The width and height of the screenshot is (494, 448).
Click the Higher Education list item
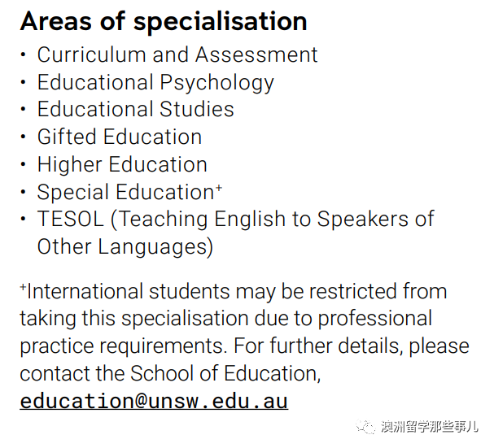122,164
